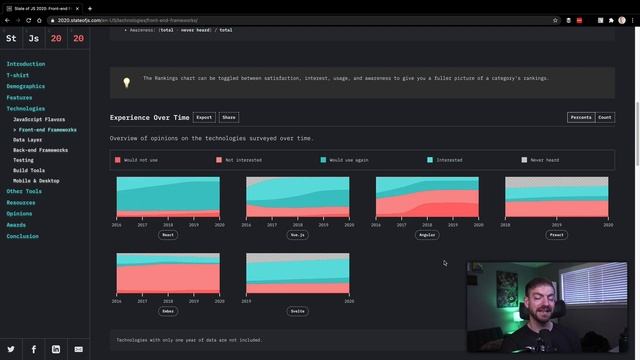Click the St logo tile
The width and height of the screenshot is (640, 360).
pos(11,38)
